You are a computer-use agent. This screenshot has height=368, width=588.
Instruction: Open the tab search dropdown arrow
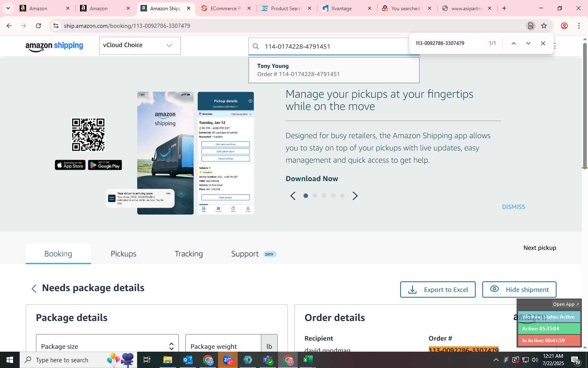click(x=8, y=8)
